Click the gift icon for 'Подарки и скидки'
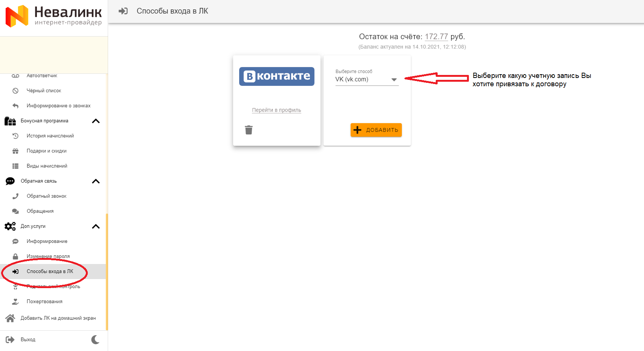The width and height of the screenshot is (644, 351). coord(15,151)
